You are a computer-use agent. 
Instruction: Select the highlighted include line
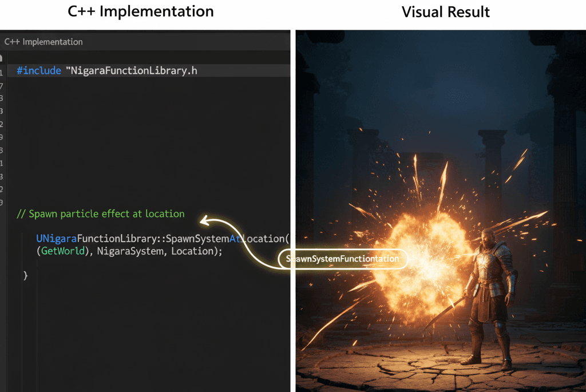(149, 70)
